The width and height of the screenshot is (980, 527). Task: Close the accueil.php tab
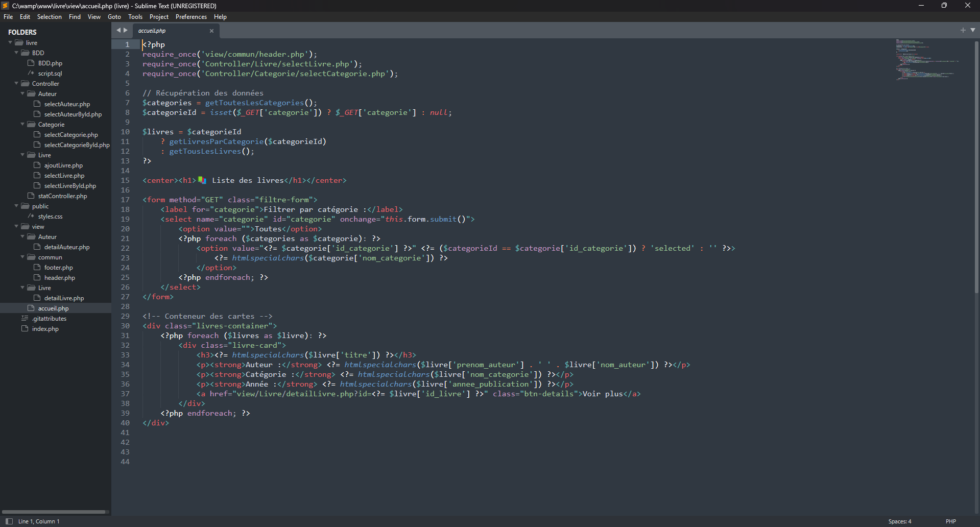coord(211,31)
